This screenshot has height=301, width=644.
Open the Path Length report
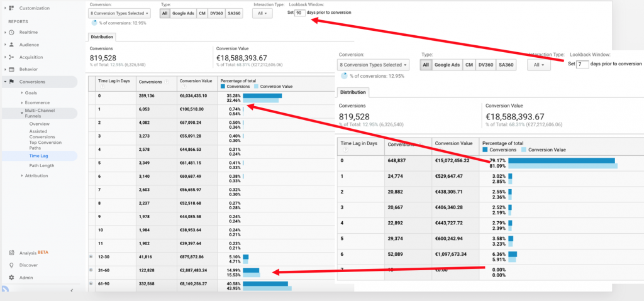pos(42,166)
